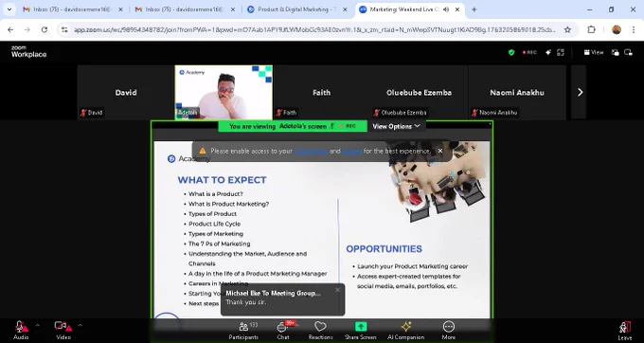Select David's participant tile
Viewport: 644px width, 343px height.
pyautogui.click(x=126, y=93)
